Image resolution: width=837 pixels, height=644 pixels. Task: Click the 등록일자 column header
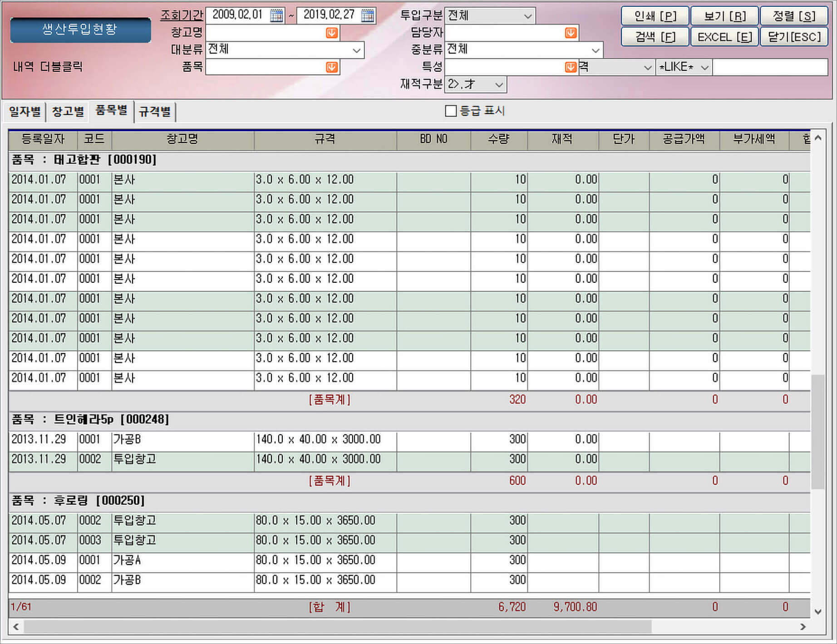pos(43,139)
